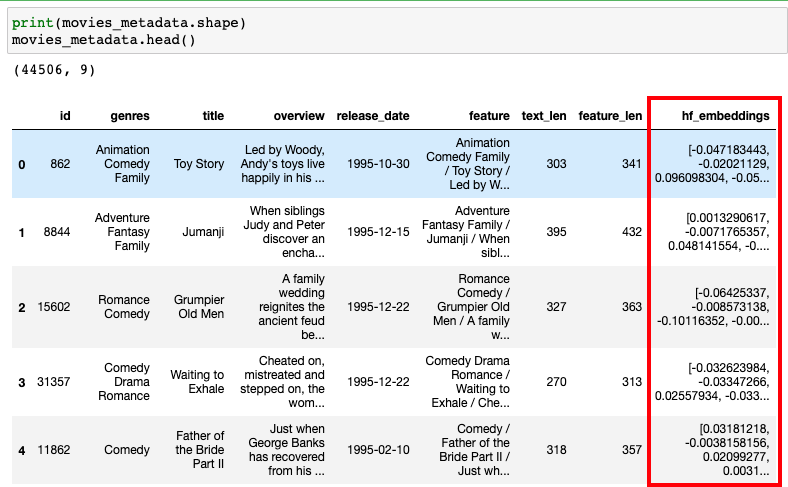Click 'Adventure Fantasy Family' genres cell

(x=122, y=232)
